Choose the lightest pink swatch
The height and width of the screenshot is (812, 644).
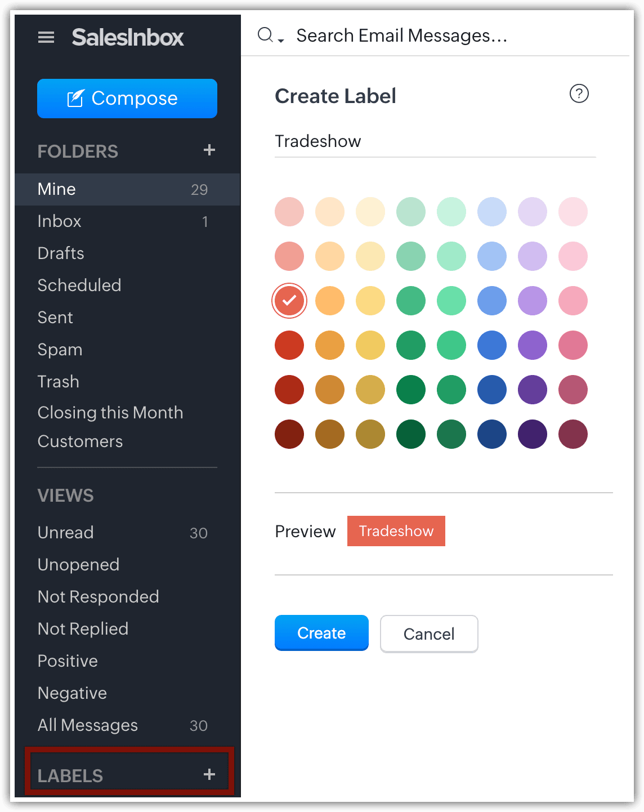(573, 212)
